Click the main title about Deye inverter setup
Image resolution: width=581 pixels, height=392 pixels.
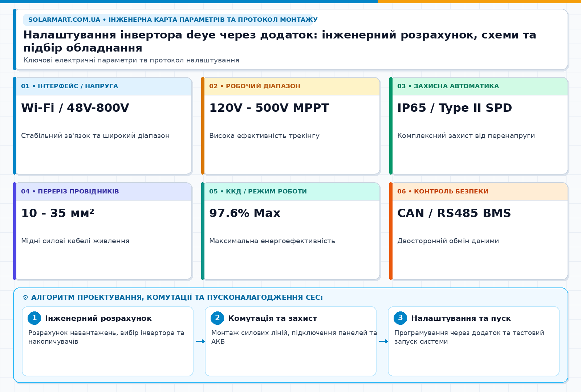(280, 41)
